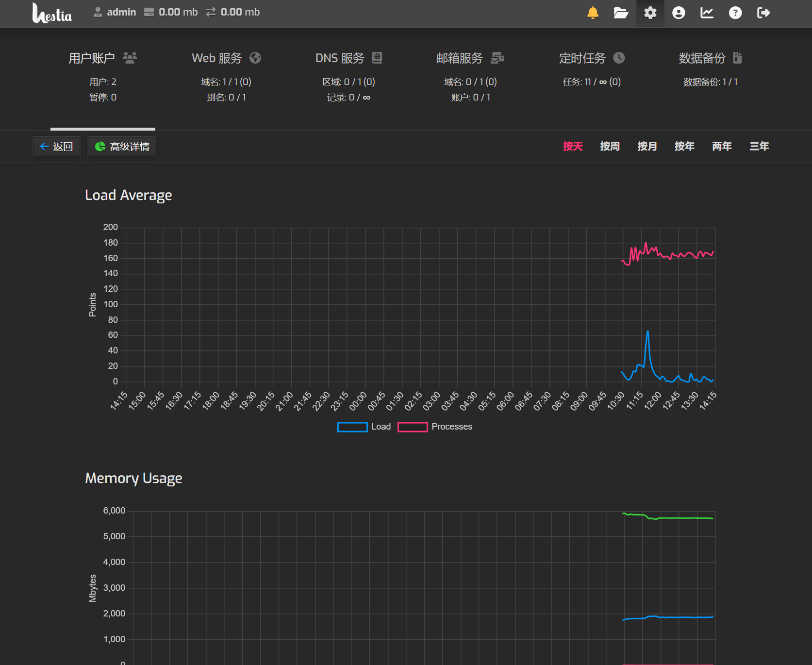Click the logout icon
The image size is (812, 665).
pyautogui.click(x=763, y=13)
